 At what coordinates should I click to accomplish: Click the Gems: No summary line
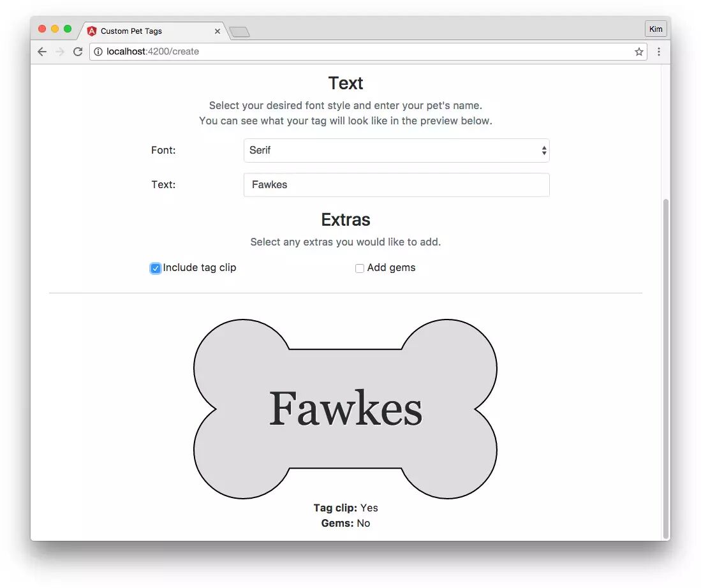(346, 523)
